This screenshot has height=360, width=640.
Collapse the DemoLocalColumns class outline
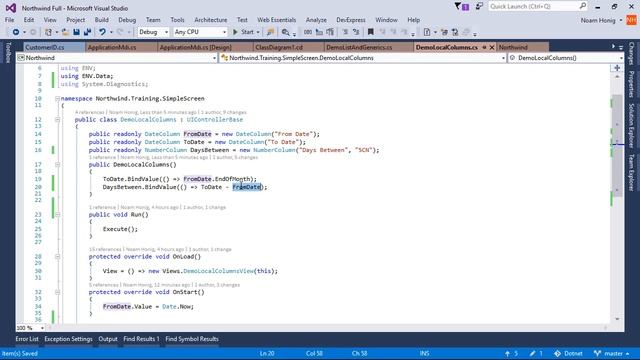click(x=58, y=120)
